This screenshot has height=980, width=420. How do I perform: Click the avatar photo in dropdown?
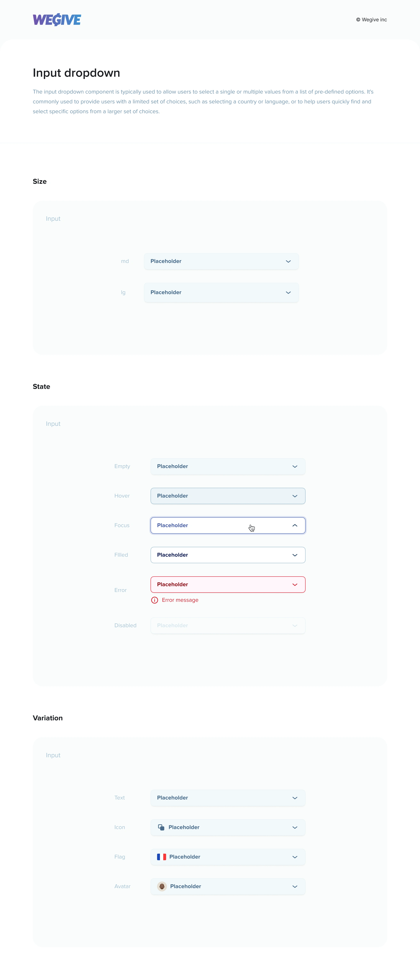[162, 886]
